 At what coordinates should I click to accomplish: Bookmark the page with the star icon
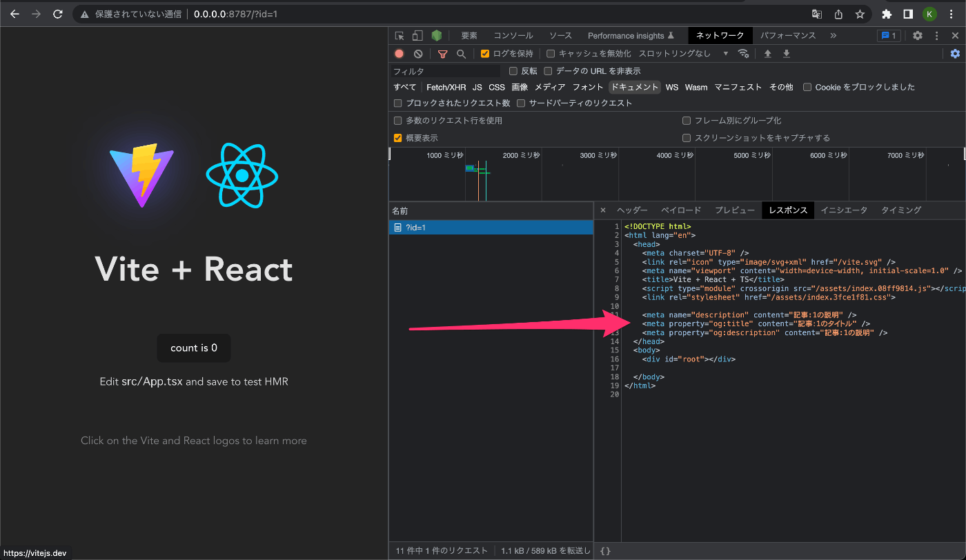[860, 14]
